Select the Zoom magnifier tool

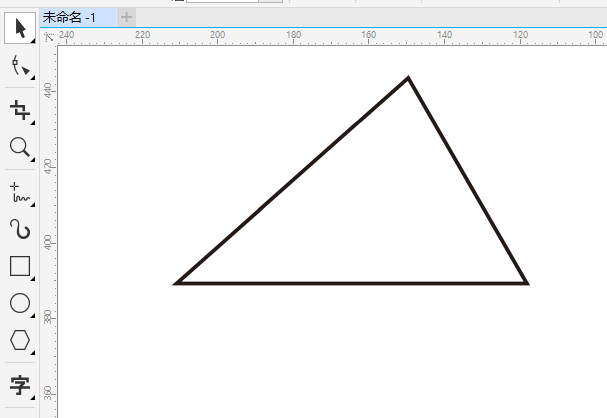pyautogui.click(x=20, y=147)
